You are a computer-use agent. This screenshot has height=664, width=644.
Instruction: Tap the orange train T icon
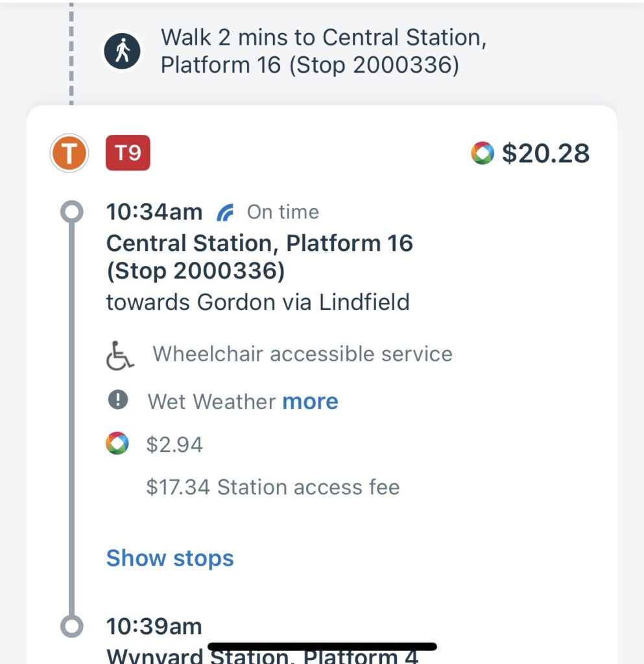point(69,153)
